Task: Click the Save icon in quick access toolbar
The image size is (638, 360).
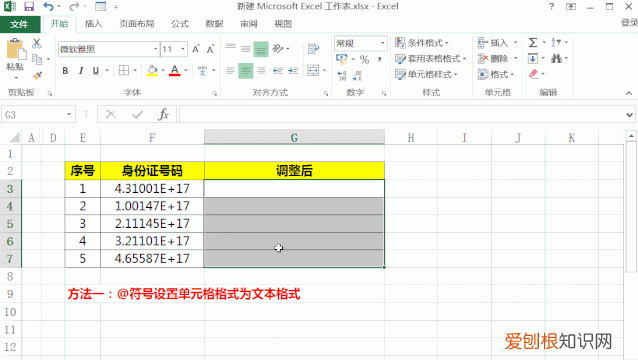Action: click(29, 6)
